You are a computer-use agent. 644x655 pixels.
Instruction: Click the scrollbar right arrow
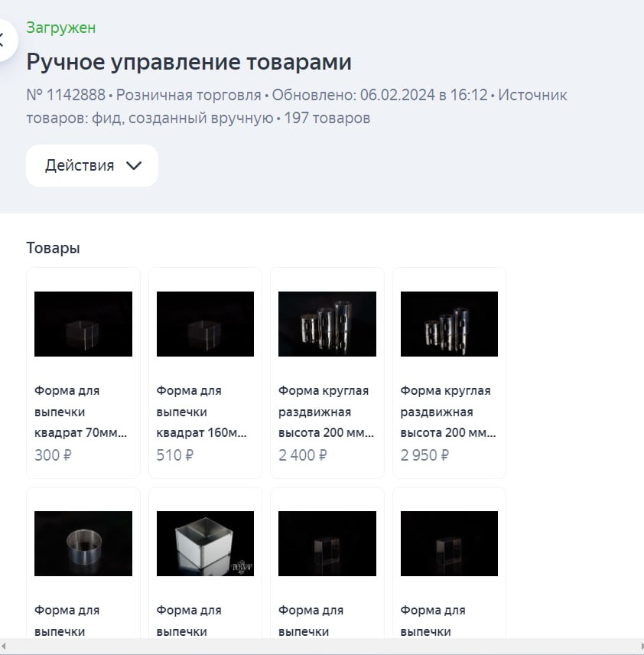pyautogui.click(x=641, y=647)
